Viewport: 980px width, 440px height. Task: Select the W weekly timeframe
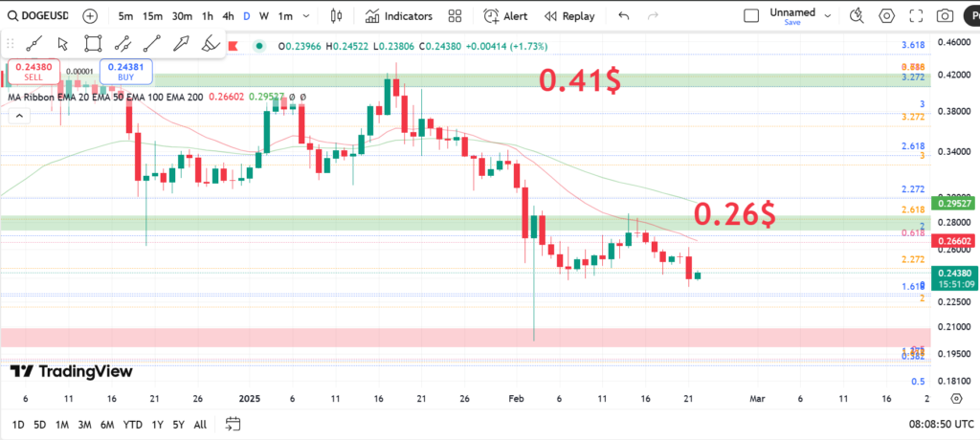(x=264, y=16)
